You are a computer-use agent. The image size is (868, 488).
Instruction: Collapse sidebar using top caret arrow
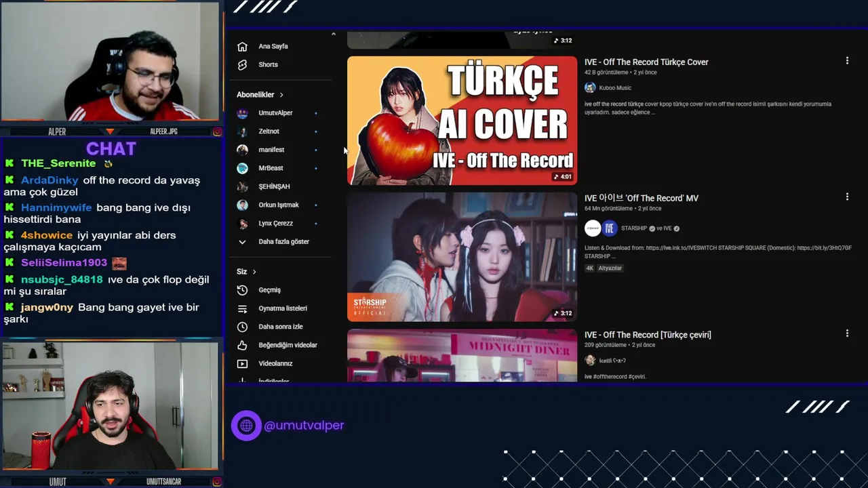coord(333,34)
